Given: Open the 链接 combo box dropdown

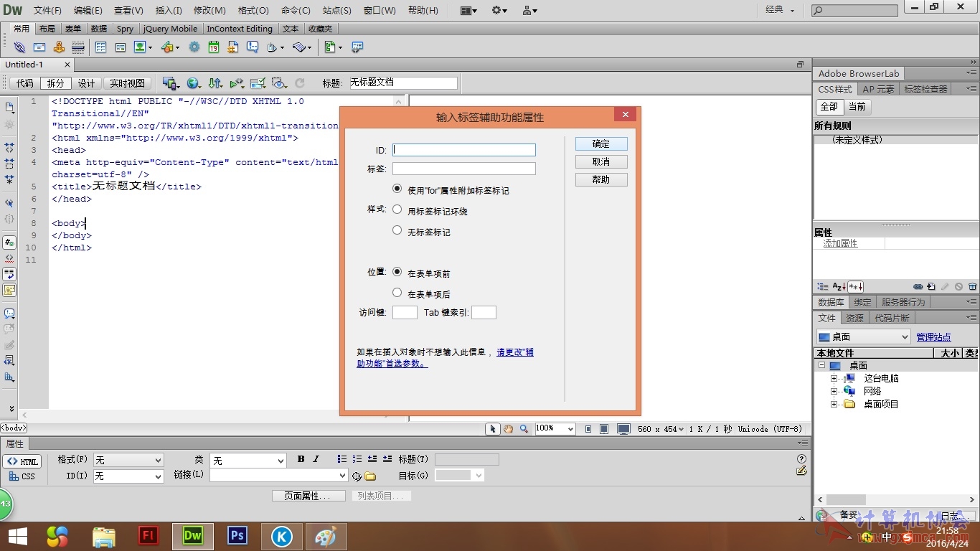Looking at the screenshot, I should pyautogui.click(x=342, y=475).
